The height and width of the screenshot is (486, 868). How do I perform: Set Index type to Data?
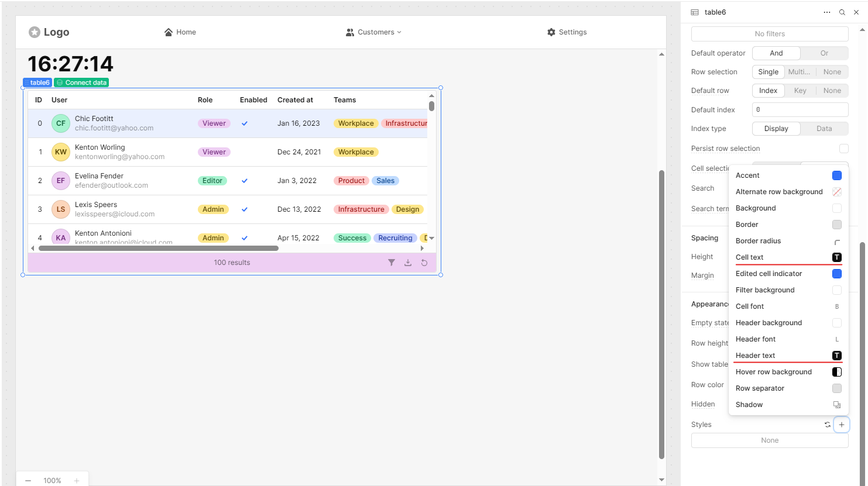824,129
